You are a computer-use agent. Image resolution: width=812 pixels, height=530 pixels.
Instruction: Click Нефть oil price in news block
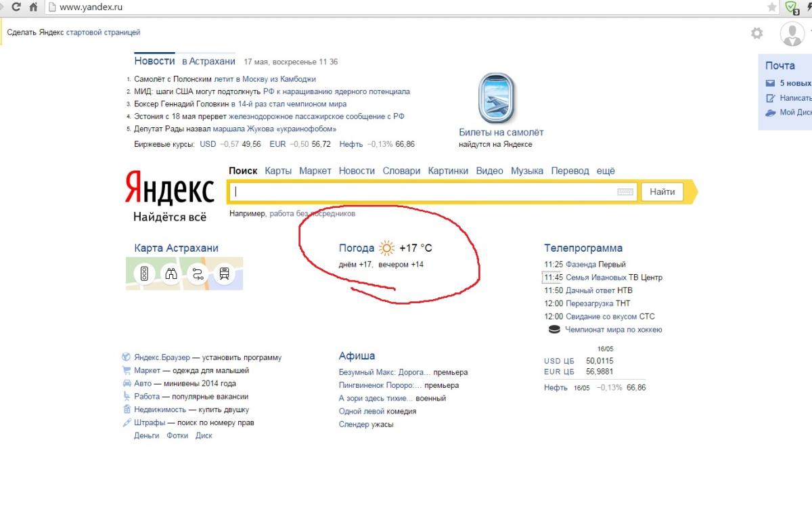click(351, 144)
